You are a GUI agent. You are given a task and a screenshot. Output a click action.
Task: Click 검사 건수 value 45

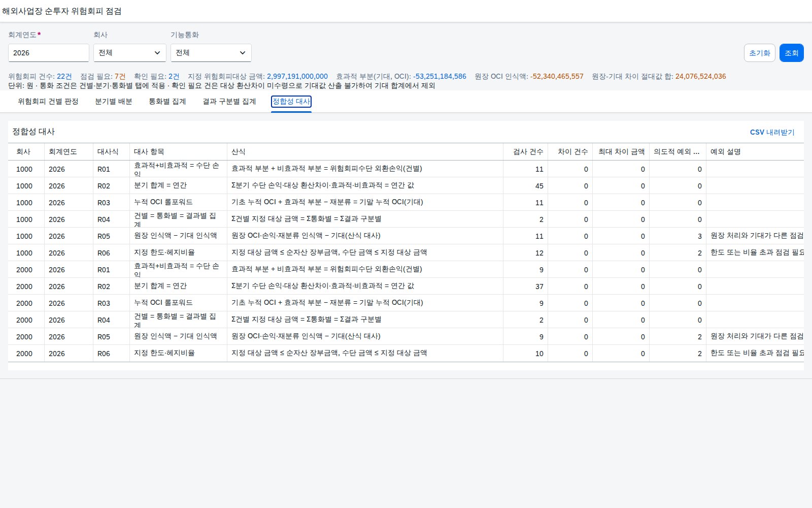point(539,186)
